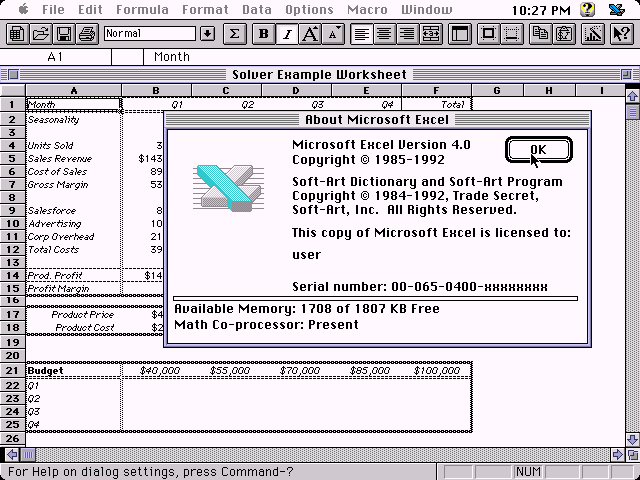Click the Corp Overhead cell
Image resolution: width=640 pixels, height=480 pixels.
click(73, 237)
